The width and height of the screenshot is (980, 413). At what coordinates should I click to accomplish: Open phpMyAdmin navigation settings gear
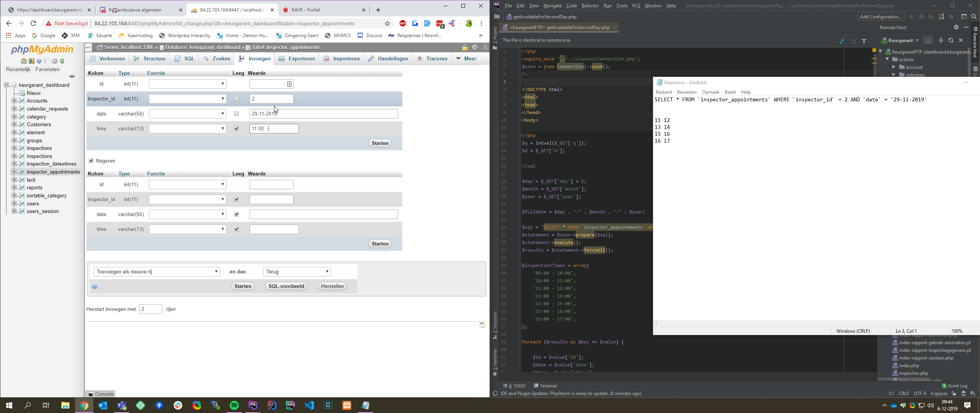54,61
